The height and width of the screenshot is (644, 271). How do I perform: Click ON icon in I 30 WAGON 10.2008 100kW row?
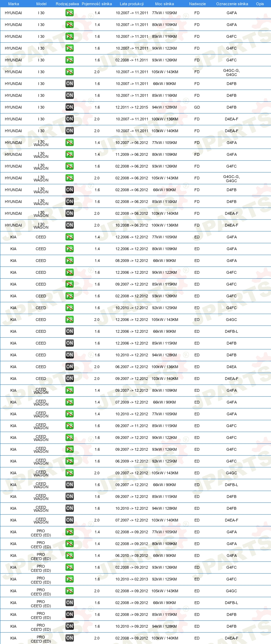(70, 225)
